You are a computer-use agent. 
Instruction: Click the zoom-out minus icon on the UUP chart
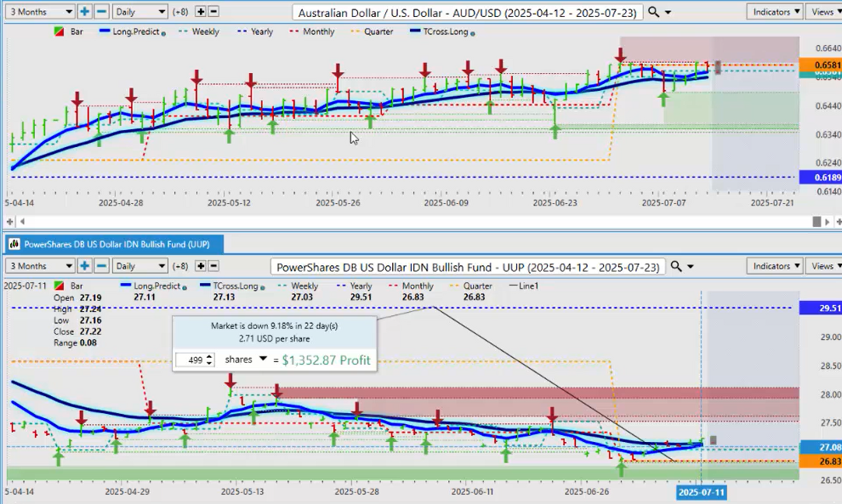click(101, 266)
